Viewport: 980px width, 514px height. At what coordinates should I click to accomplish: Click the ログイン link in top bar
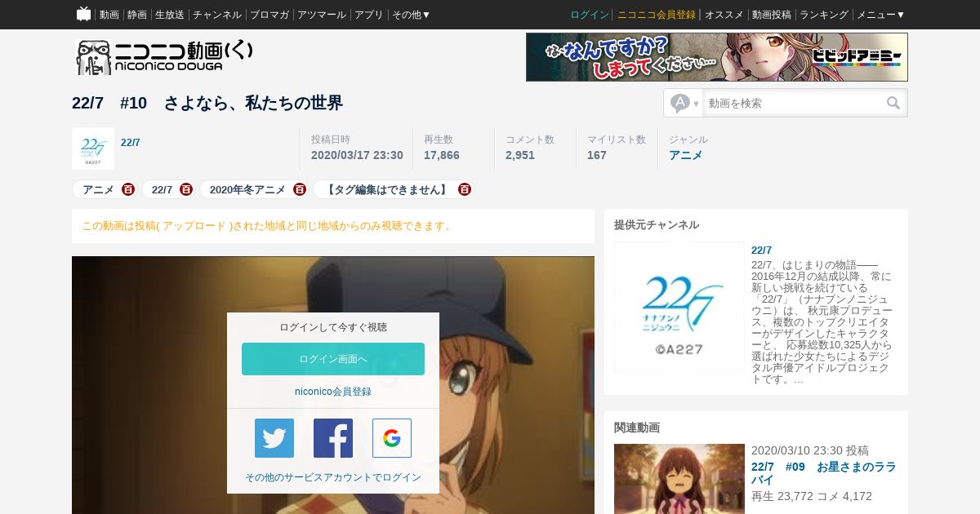click(x=590, y=15)
